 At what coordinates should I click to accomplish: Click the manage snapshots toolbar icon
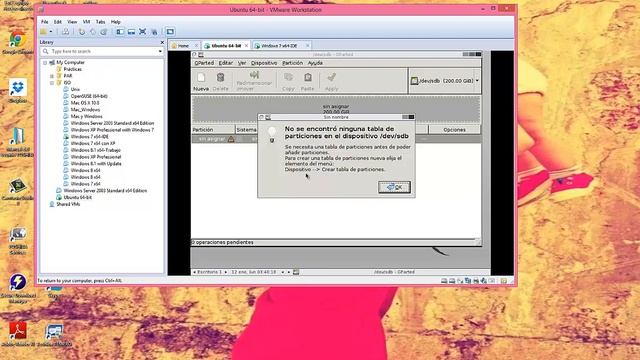(104, 32)
